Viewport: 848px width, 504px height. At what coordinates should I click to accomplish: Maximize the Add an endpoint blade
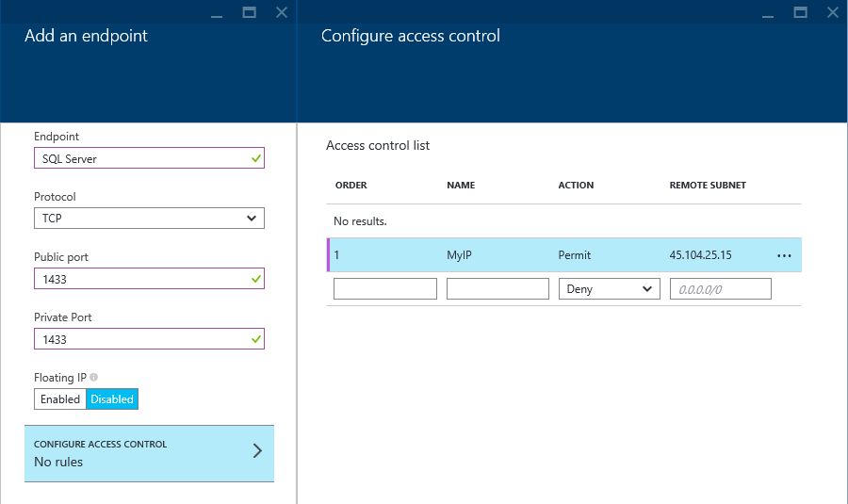250,12
